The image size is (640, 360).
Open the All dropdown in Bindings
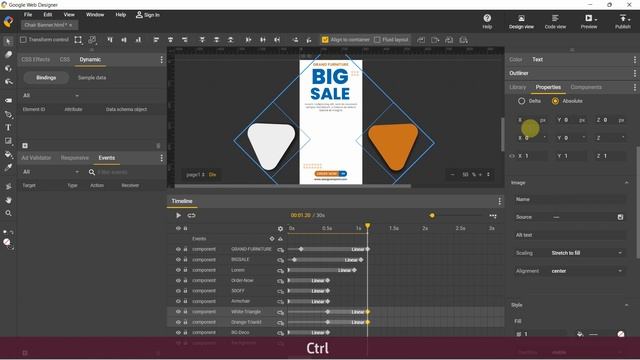51,96
